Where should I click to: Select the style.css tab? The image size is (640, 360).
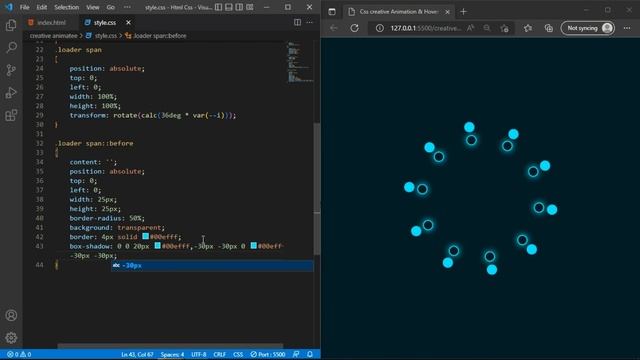[104, 22]
